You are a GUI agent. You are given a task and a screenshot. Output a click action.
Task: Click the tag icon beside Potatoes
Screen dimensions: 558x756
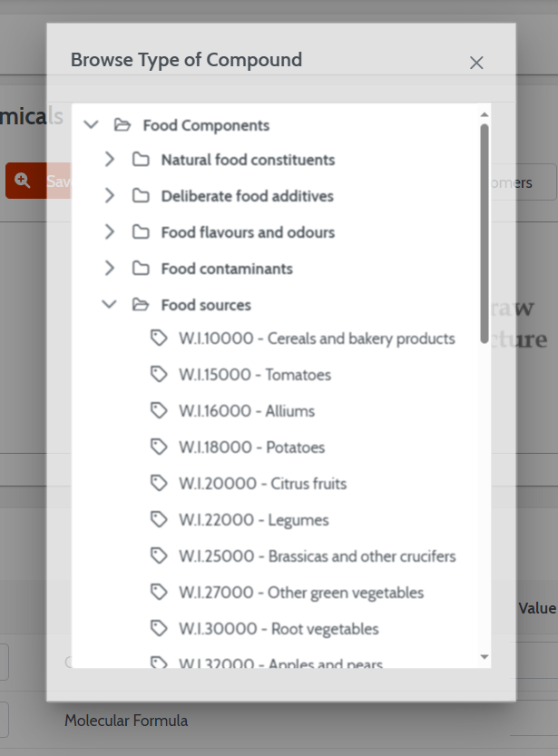[x=159, y=447]
